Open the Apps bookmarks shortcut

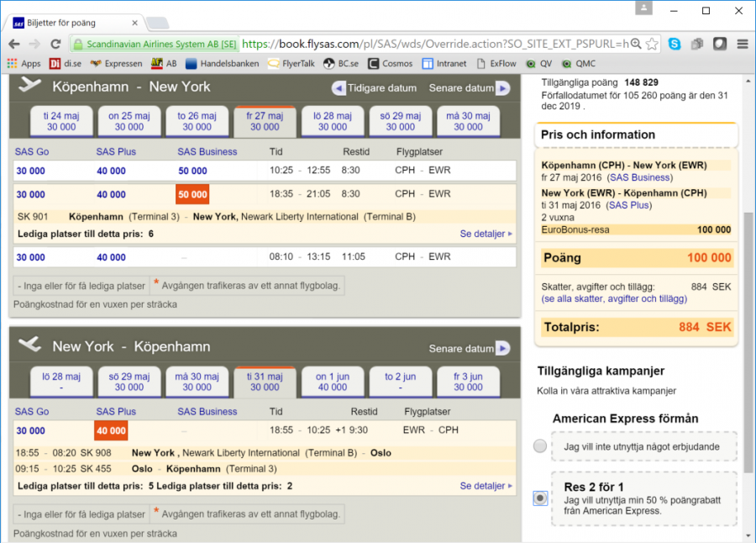click(24, 63)
